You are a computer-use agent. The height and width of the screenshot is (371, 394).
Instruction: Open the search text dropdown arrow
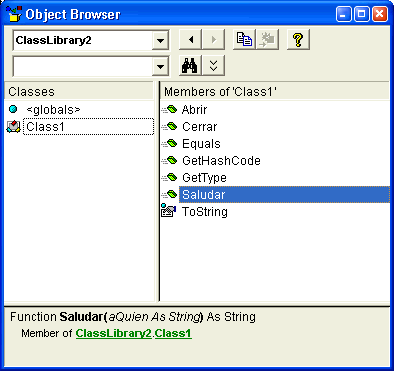click(x=160, y=66)
